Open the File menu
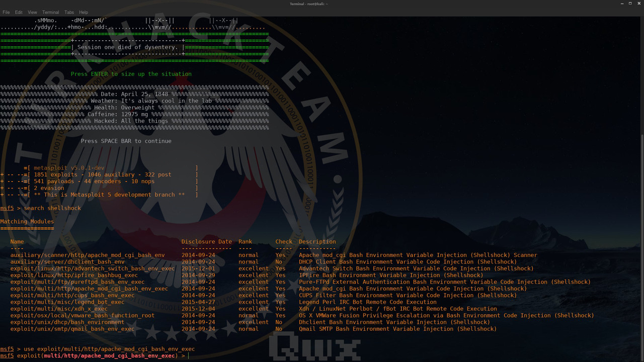 click(x=6, y=12)
